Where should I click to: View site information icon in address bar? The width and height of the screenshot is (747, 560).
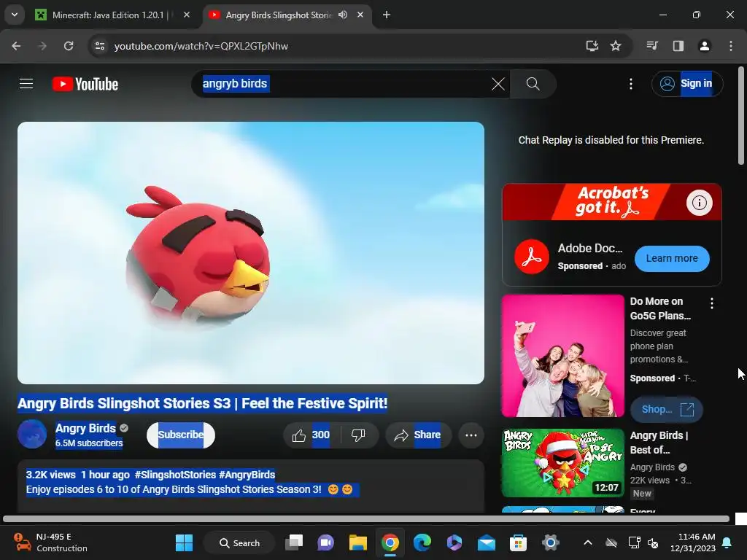(100, 46)
